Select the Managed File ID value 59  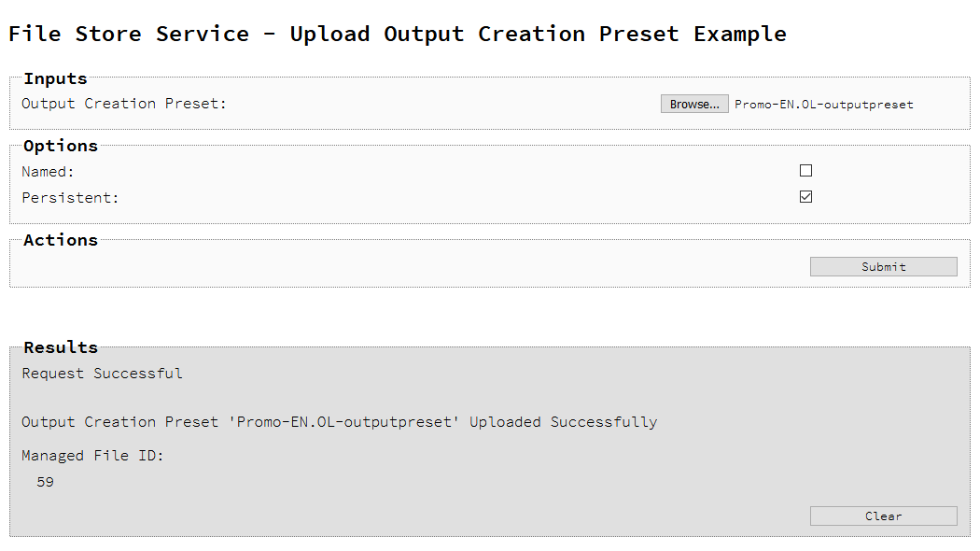(x=45, y=482)
